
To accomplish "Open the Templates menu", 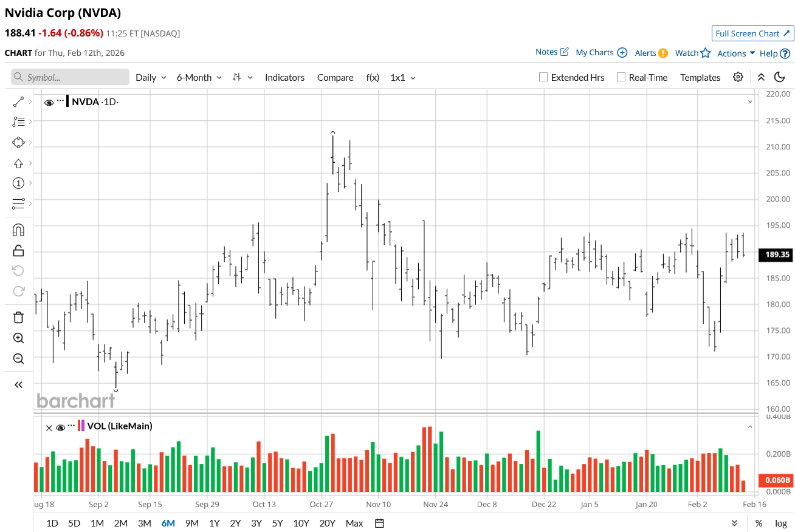I will 700,78.
